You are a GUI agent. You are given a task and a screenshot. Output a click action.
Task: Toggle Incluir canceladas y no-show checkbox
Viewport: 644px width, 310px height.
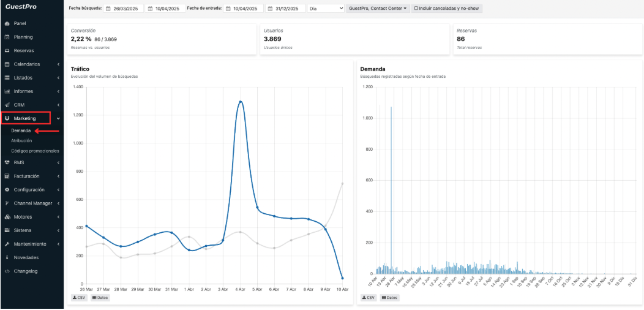click(x=416, y=9)
